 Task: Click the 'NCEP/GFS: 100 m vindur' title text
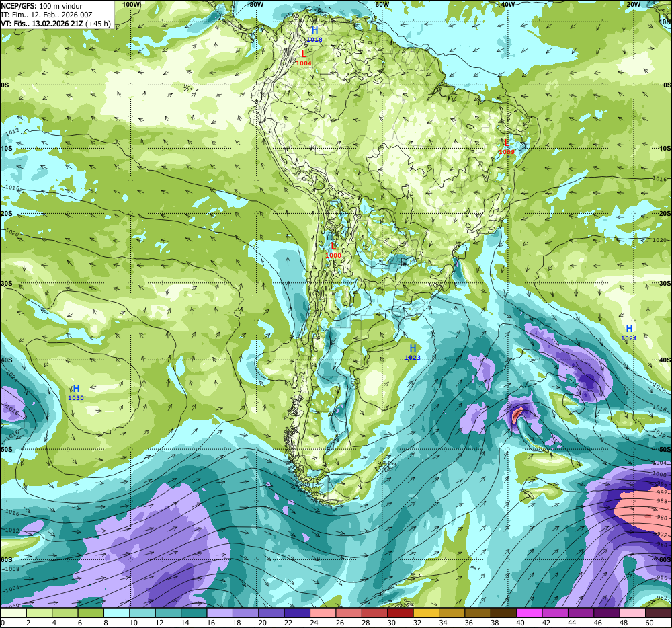coord(42,6)
